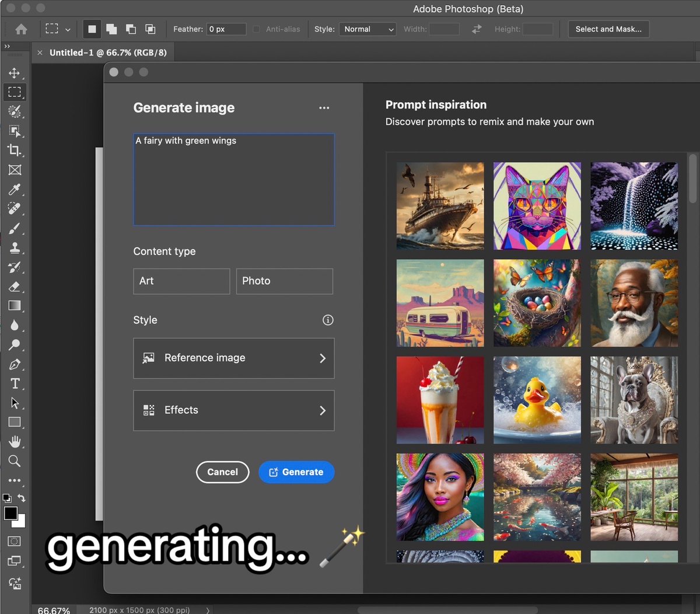Switch to the Untitled-1 document tab

108,53
